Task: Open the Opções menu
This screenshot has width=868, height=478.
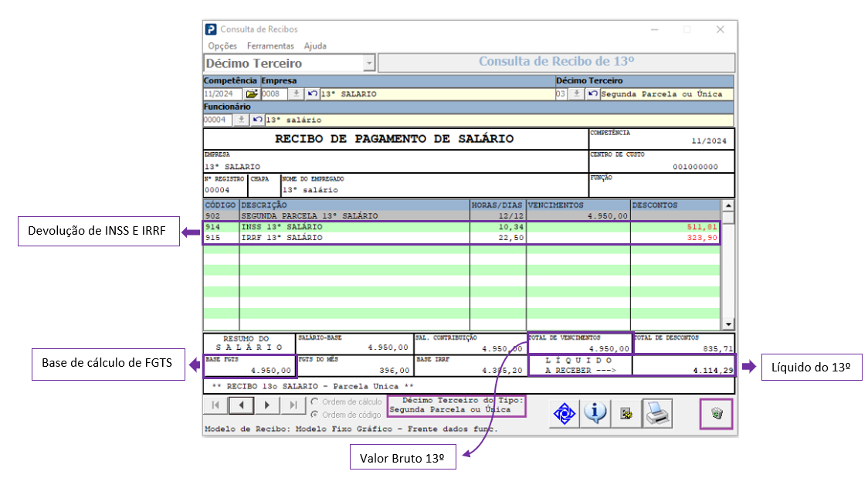Action: (x=222, y=46)
